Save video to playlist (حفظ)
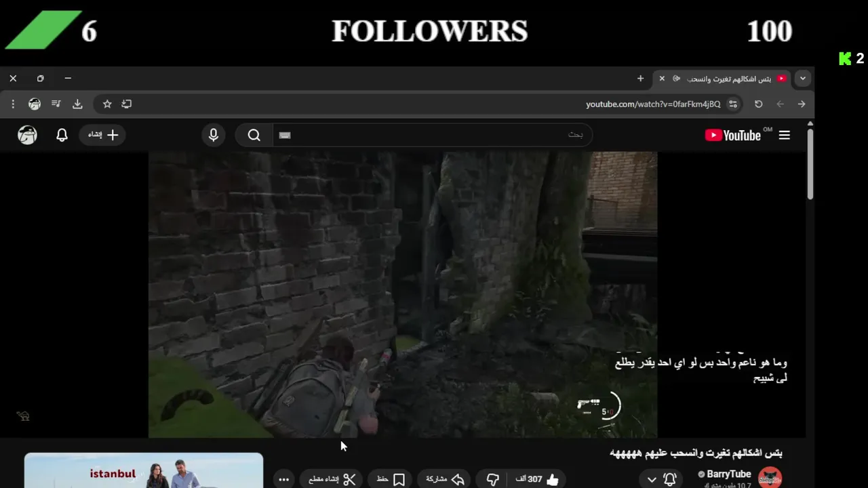This screenshot has height=488, width=868. click(391, 479)
